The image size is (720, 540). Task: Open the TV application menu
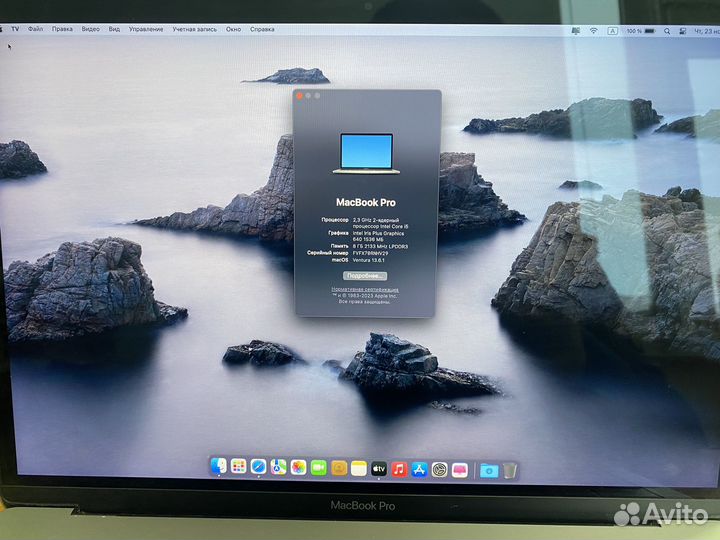(x=15, y=29)
